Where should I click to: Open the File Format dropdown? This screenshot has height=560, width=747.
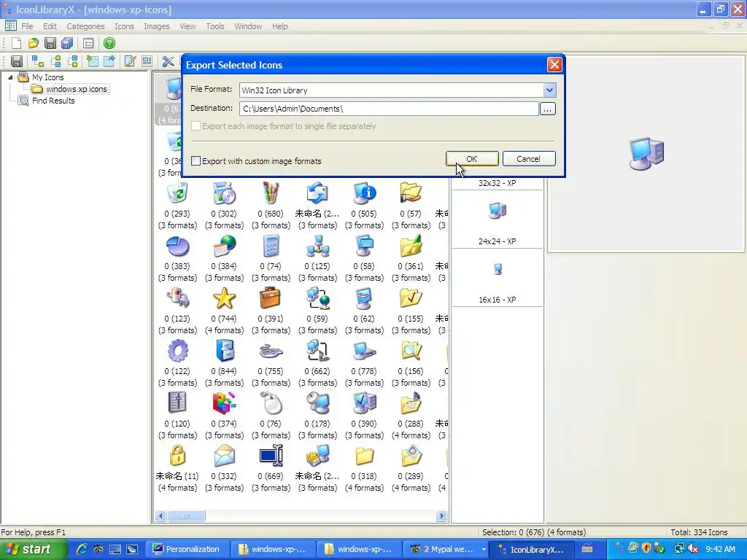(549, 90)
